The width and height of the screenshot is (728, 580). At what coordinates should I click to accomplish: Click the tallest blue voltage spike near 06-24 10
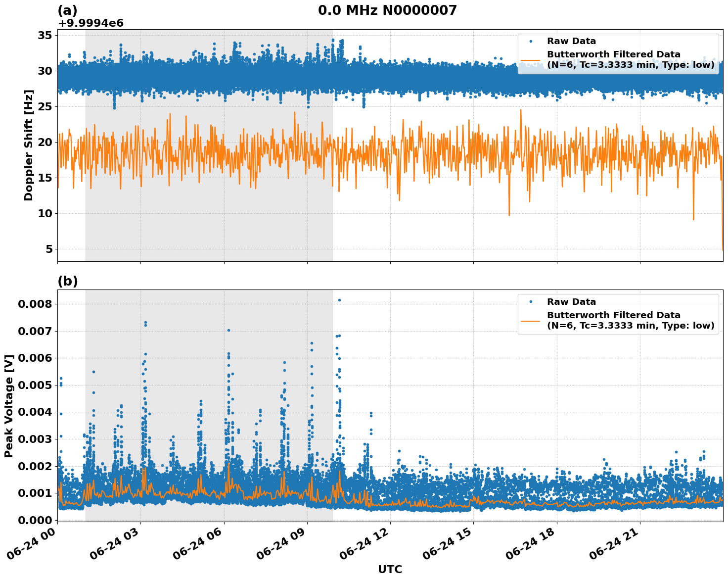(339, 299)
